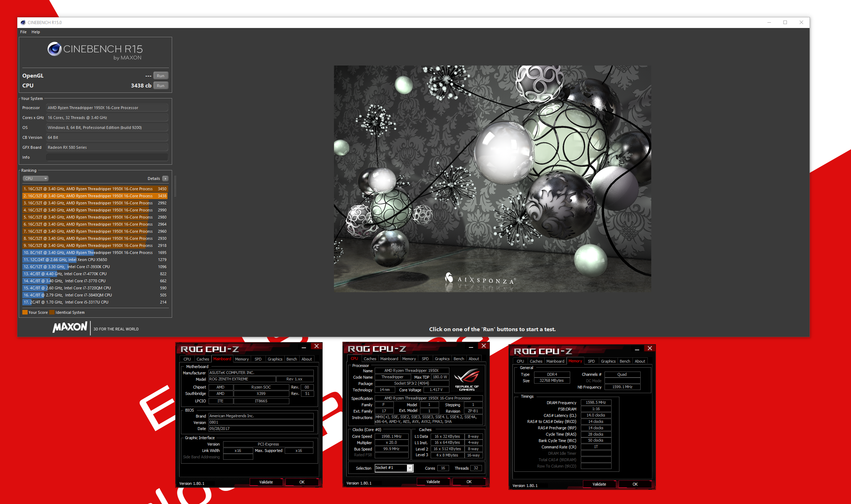
Task: Minimize the Mainboard CPU-Z window
Action: 304,347
